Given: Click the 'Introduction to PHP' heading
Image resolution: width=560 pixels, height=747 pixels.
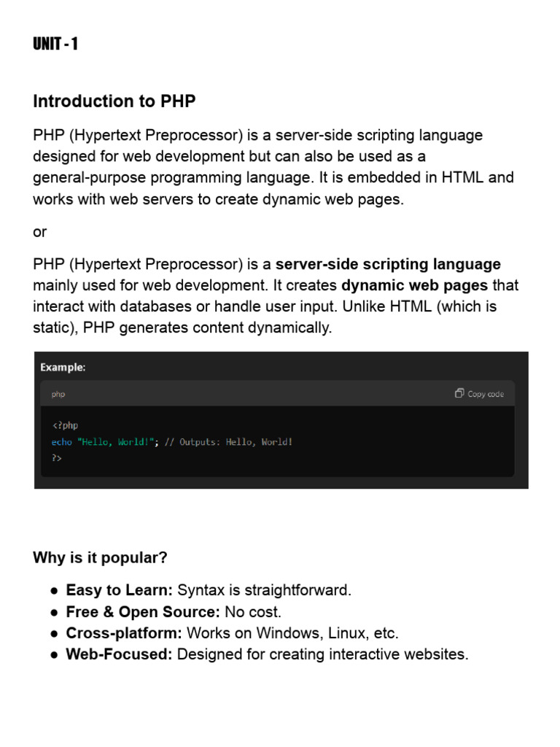Looking at the screenshot, I should [x=114, y=101].
